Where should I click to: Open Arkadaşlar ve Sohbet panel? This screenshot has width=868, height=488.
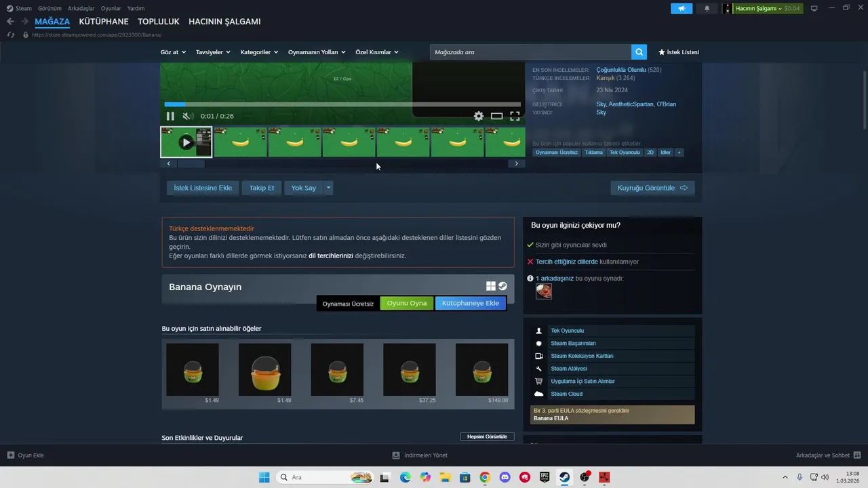click(x=828, y=455)
